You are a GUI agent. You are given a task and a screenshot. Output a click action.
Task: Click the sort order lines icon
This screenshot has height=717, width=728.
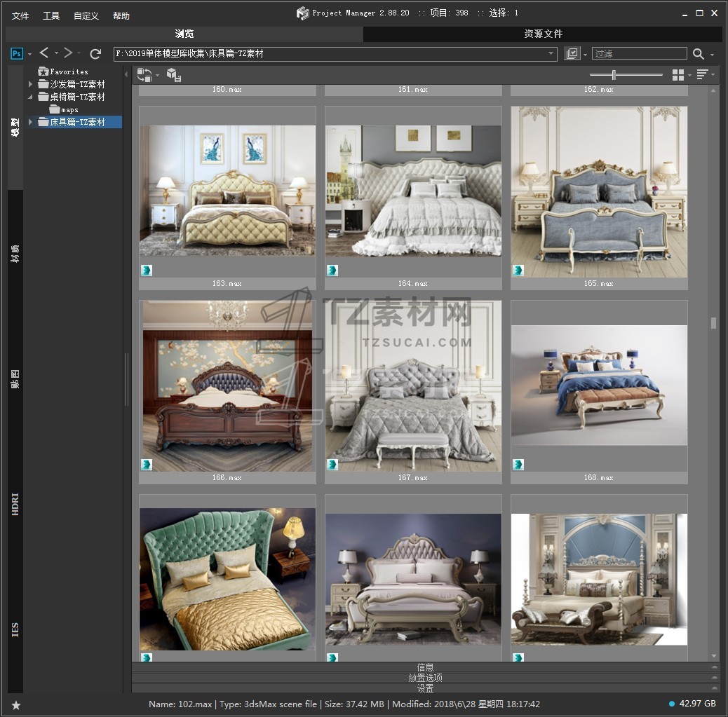pyautogui.click(x=702, y=75)
